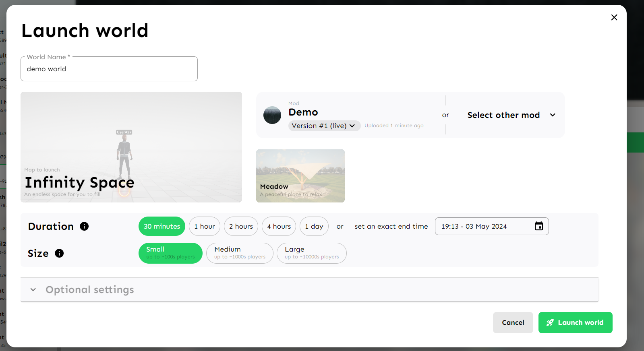Open the calendar date picker icon
This screenshot has width=644, height=351.
[x=538, y=226]
